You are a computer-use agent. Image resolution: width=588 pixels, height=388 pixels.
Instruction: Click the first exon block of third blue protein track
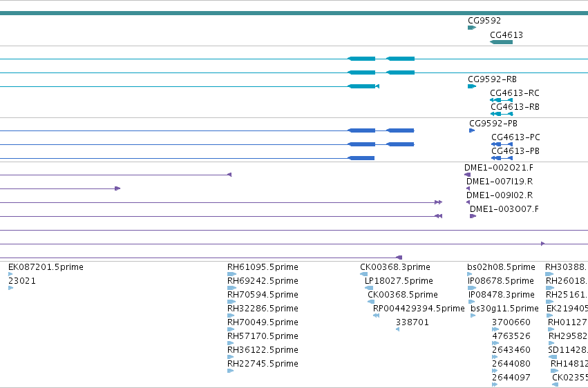coord(361,158)
